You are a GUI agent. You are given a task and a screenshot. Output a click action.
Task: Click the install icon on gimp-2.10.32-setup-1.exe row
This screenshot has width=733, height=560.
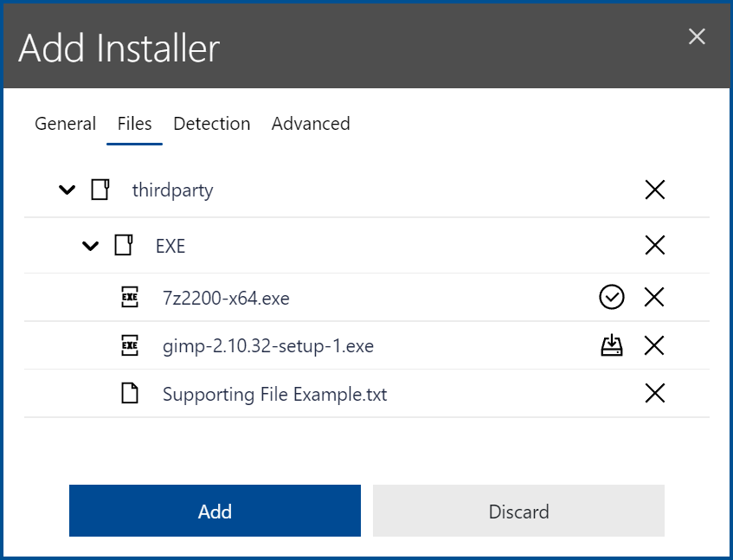tap(612, 345)
